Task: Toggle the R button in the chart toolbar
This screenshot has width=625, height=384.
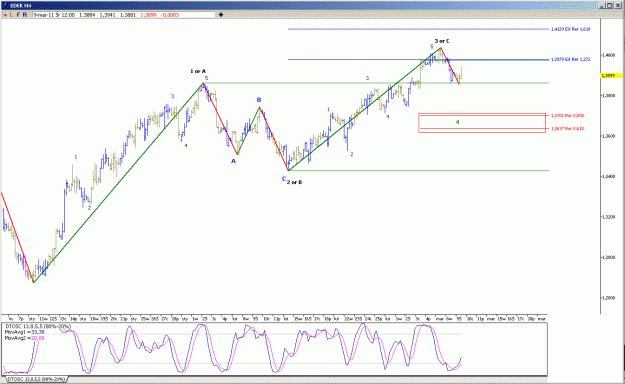Action: tap(25, 15)
